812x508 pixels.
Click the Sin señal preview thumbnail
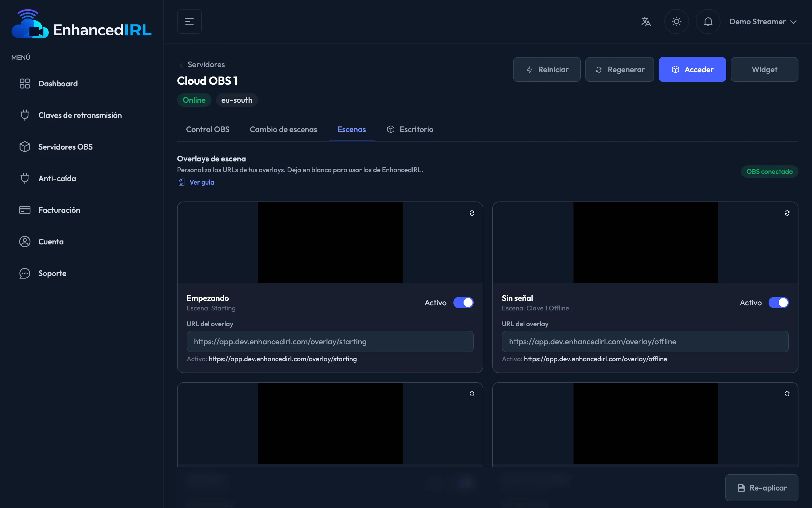[645, 243]
